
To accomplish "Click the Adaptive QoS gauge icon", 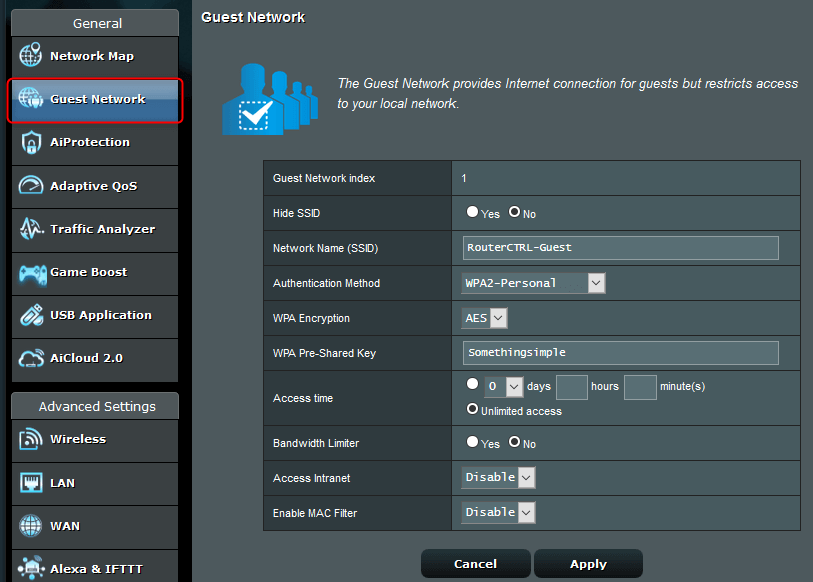I will (31, 185).
